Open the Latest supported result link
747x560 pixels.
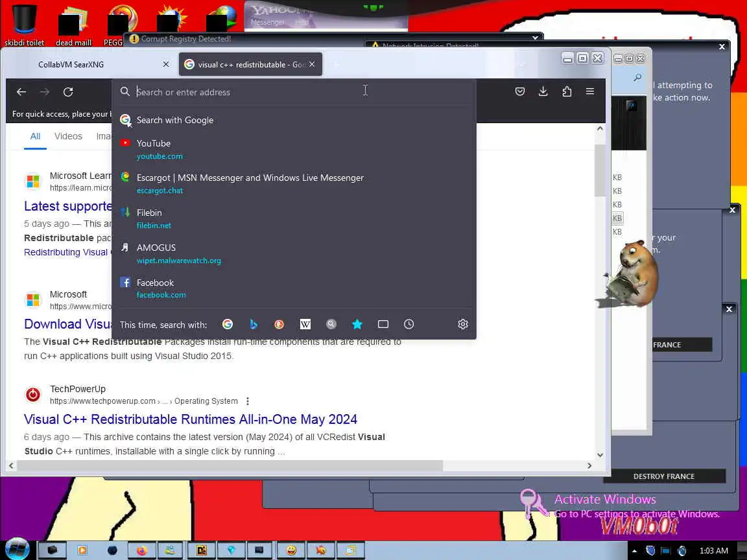click(x=67, y=206)
